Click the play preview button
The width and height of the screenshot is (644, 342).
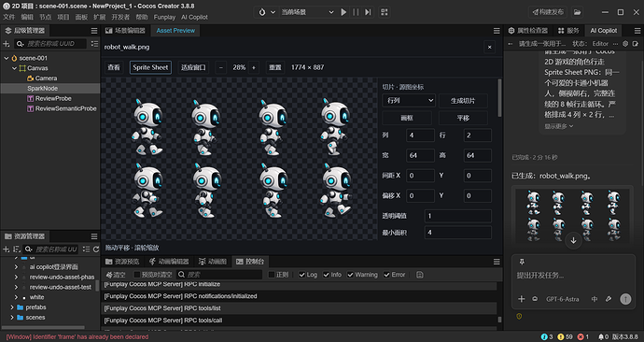pos(343,12)
